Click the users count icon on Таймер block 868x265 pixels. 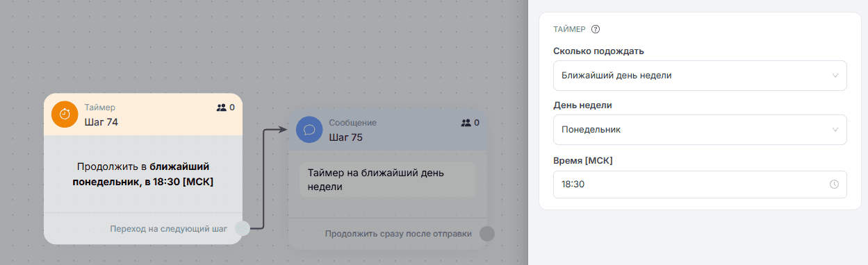[222, 108]
